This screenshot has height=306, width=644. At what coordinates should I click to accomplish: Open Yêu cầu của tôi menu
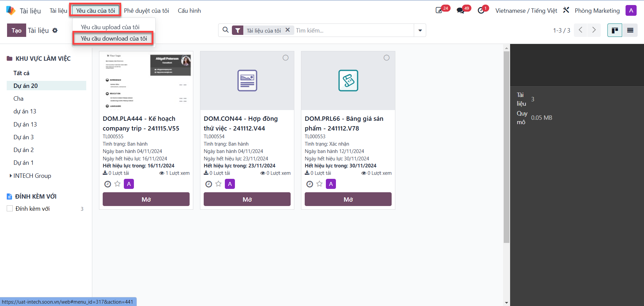click(x=96, y=11)
